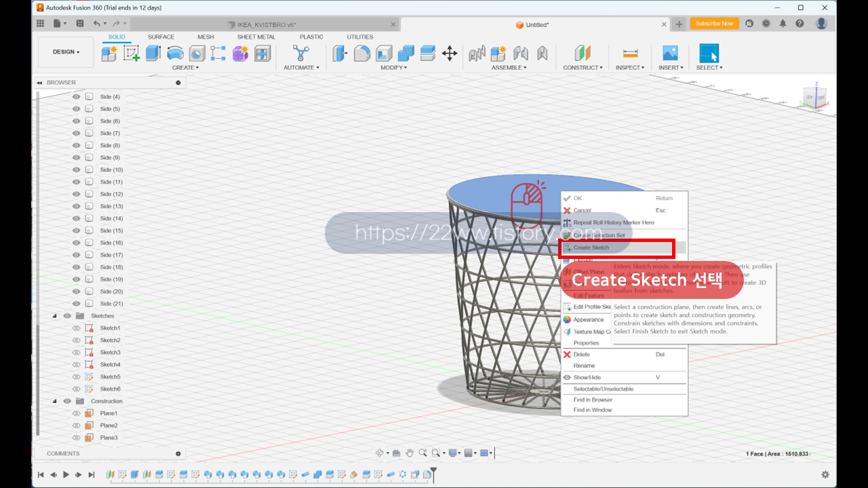Image resolution: width=868 pixels, height=488 pixels.
Task: Click the Insert image icon
Action: (x=670, y=53)
